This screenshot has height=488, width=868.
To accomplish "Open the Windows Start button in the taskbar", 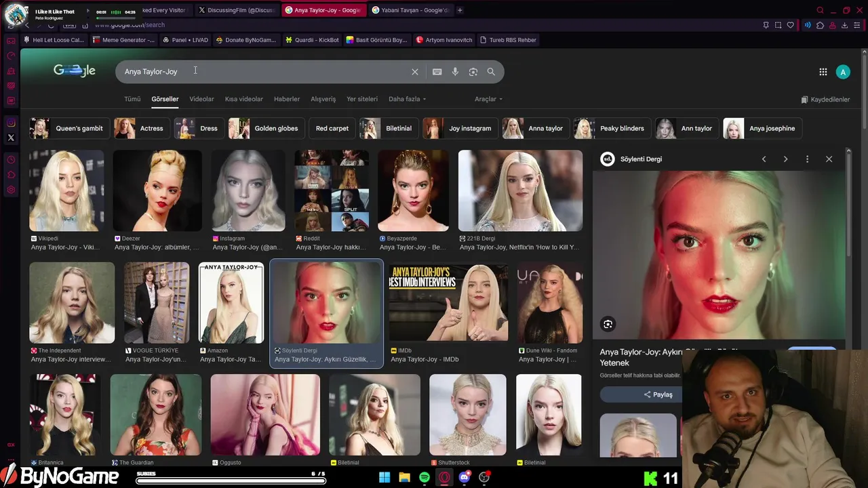I will tap(384, 478).
